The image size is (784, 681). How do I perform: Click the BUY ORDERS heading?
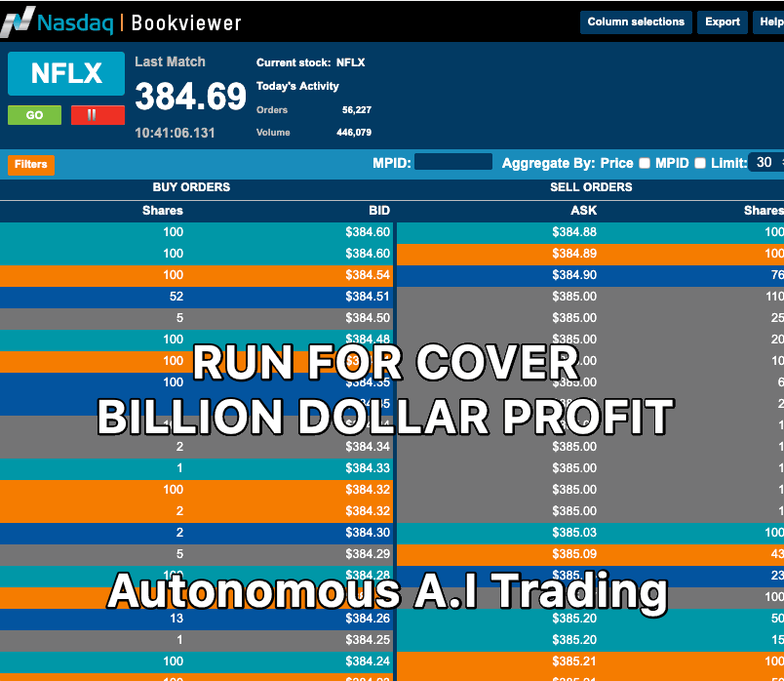[x=191, y=187]
